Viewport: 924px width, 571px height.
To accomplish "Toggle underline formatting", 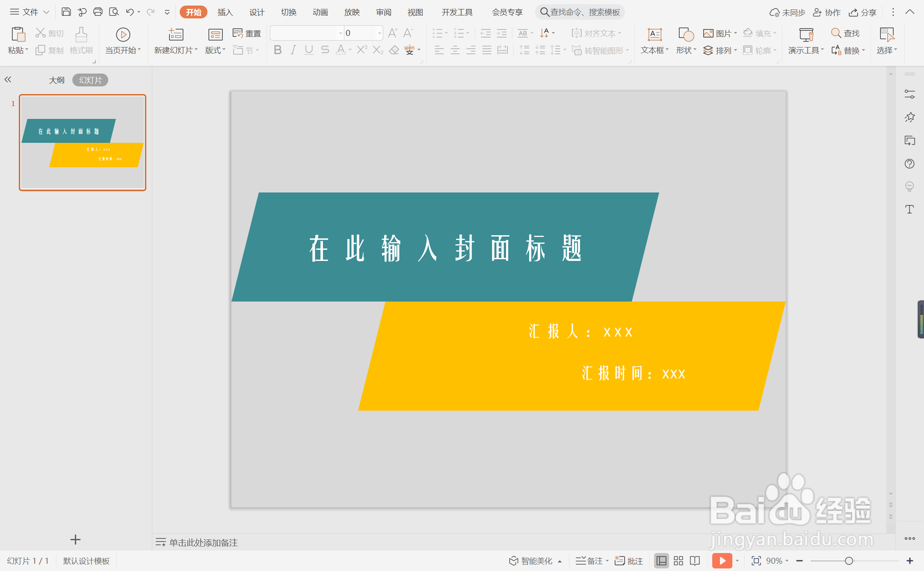I will pos(308,50).
